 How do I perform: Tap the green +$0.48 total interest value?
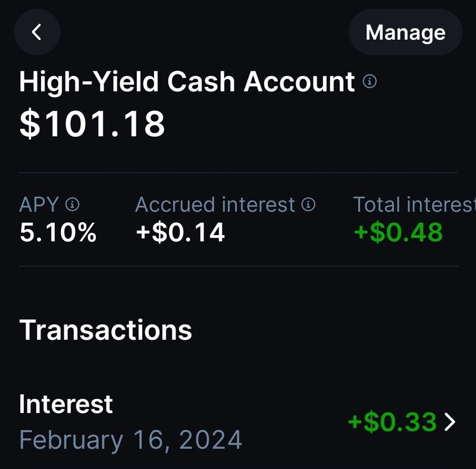[398, 232]
